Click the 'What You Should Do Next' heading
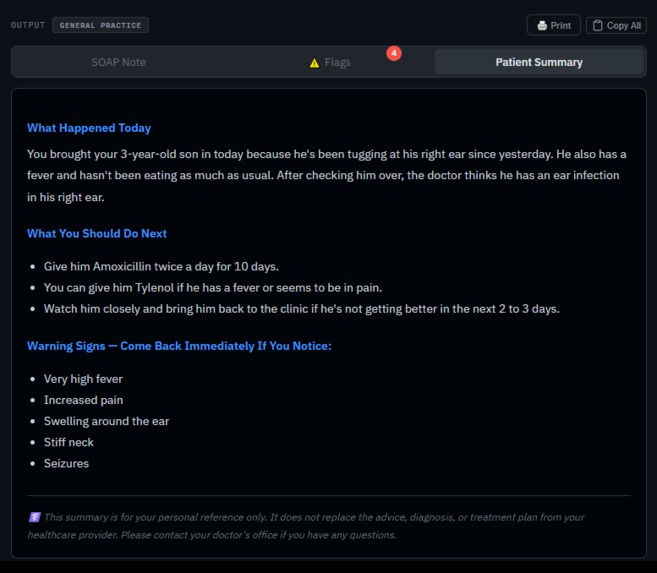657x573 pixels. 97,233
